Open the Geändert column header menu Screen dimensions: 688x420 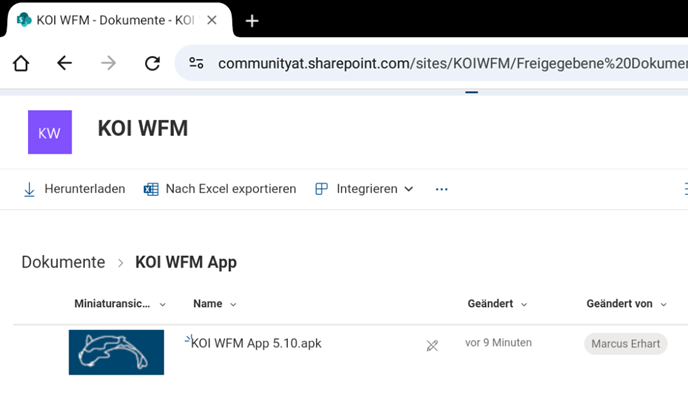(497, 304)
